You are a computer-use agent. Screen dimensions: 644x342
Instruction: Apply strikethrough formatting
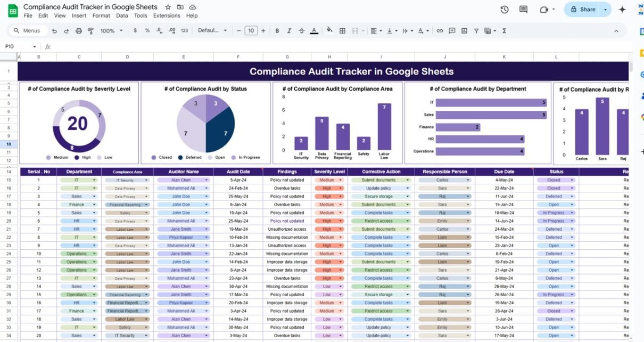click(302, 31)
